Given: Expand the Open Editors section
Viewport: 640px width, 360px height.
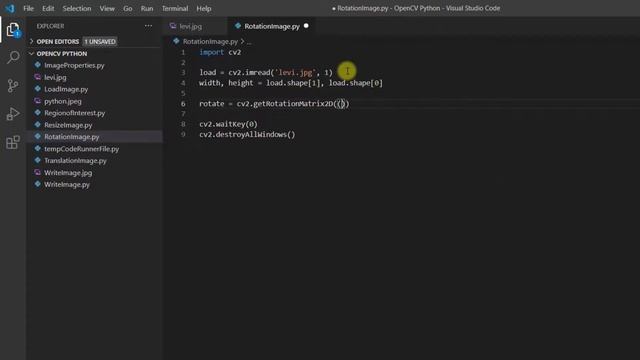Looking at the screenshot, I should [31, 41].
